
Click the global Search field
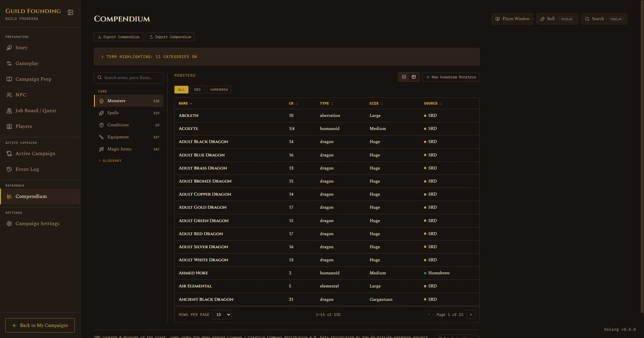point(604,19)
